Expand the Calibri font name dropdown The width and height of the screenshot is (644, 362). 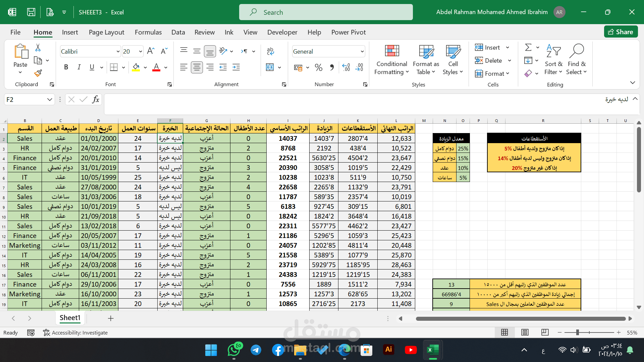coord(118,51)
